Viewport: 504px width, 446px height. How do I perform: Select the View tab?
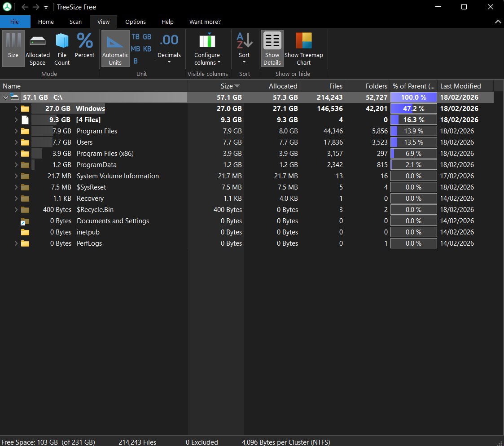pos(104,22)
